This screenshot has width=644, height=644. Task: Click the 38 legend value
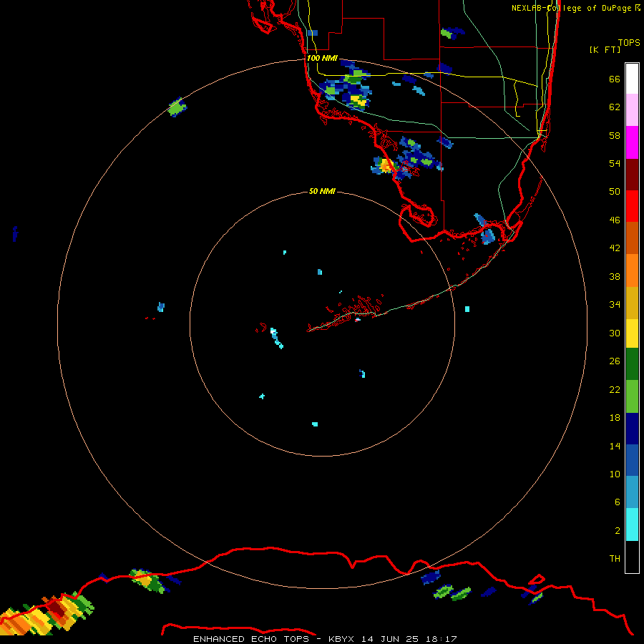pos(615,276)
